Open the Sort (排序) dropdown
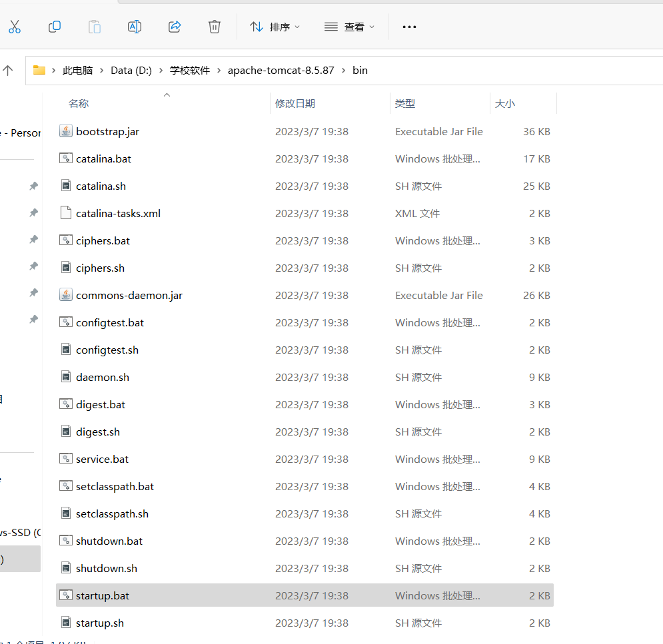Image resolution: width=663 pixels, height=644 pixels. tap(275, 27)
